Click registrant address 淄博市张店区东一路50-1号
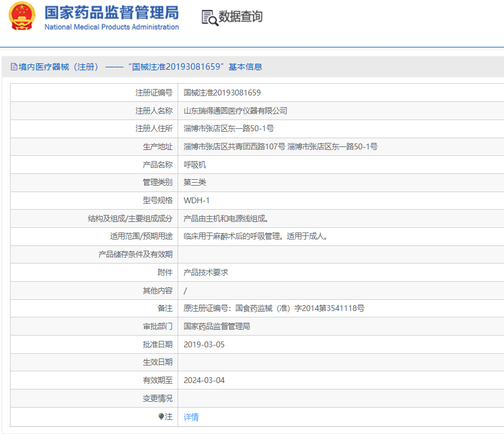This screenshot has width=504, height=434. point(229,128)
